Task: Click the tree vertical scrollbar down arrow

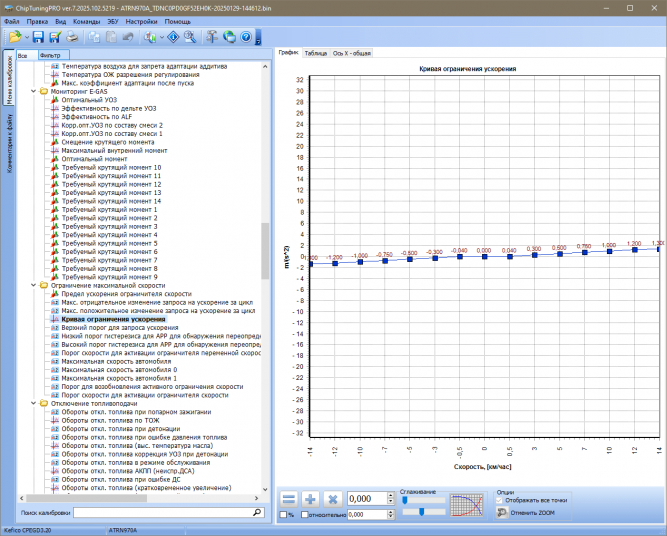Action: [265, 490]
